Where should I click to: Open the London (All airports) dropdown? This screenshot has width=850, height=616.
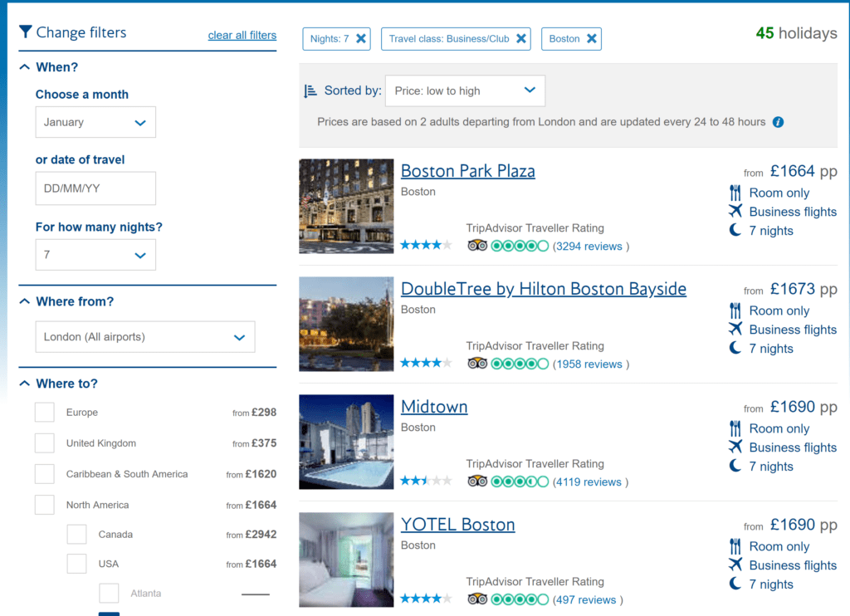tap(145, 337)
